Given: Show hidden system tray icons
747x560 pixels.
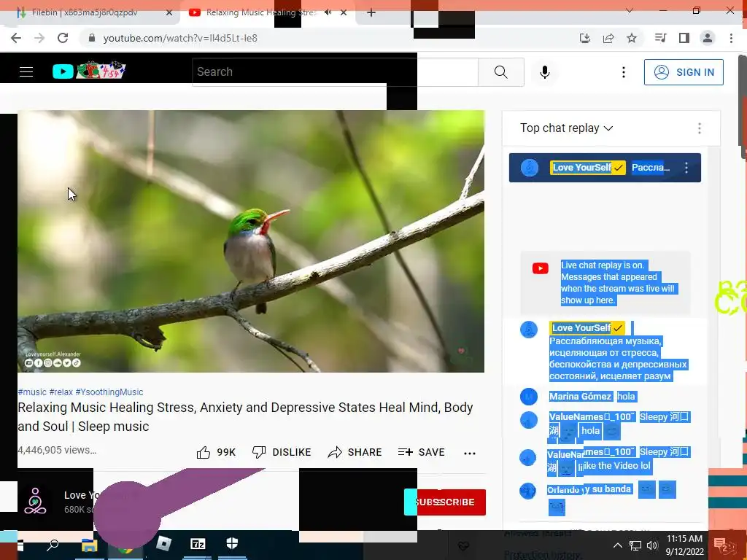Looking at the screenshot, I should click(x=617, y=545).
